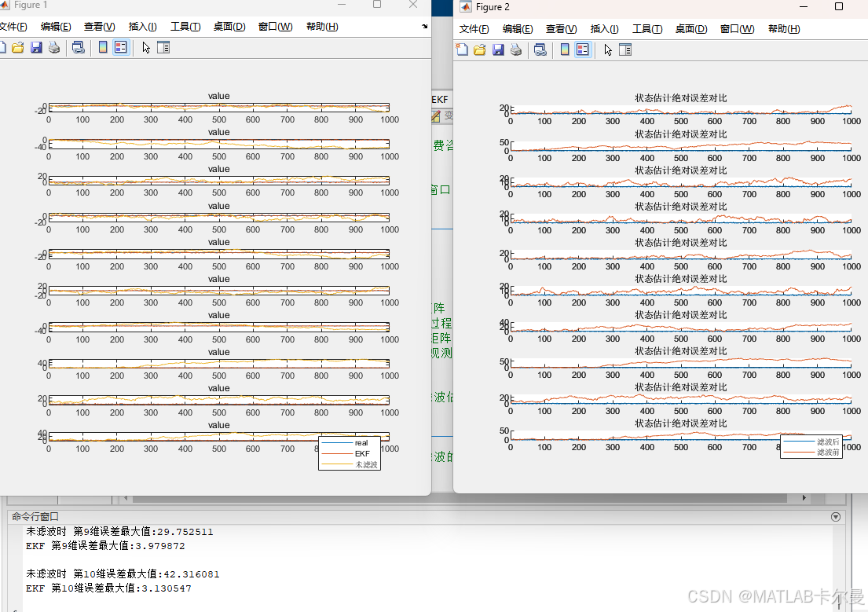The width and height of the screenshot is (868, 612).
Task: Click 命令行窗口 panel title
Action: pos(35,516)
